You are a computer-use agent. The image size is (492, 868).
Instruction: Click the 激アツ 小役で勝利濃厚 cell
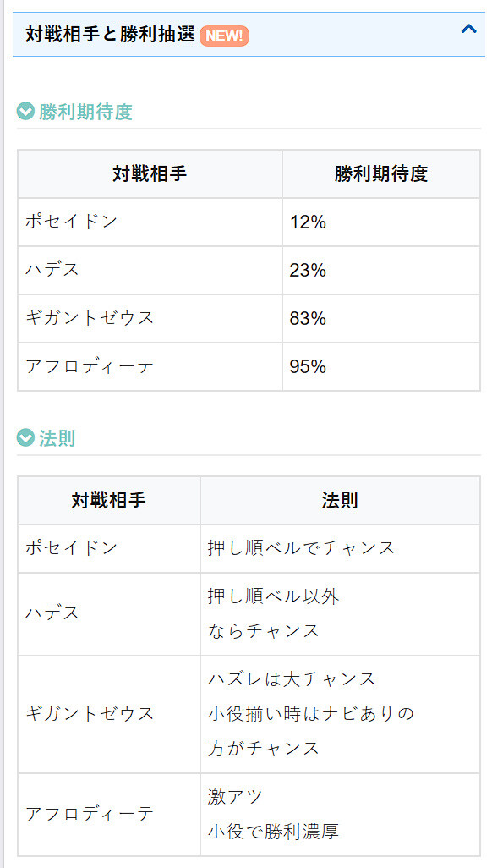[x=340, y=815]
